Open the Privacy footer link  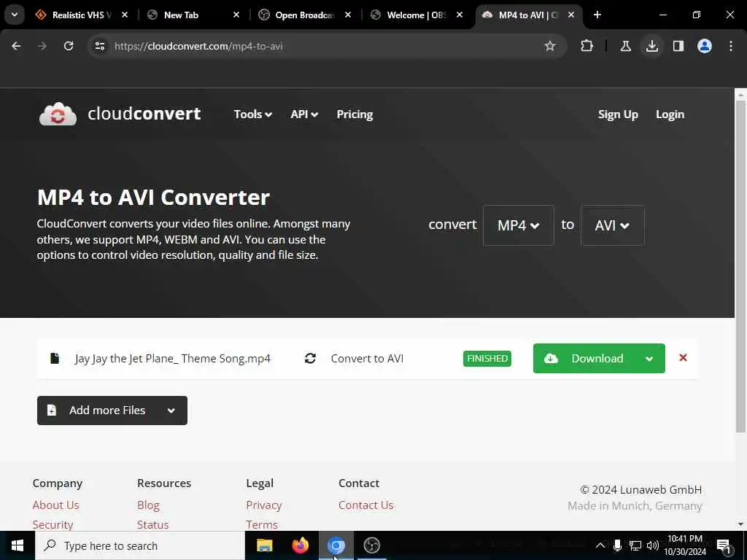pos(264,505)
